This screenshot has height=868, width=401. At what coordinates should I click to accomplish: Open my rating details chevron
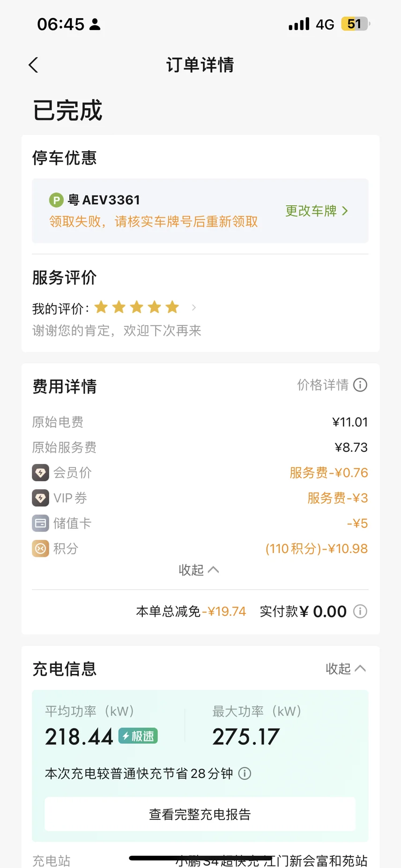coord(194,308)
